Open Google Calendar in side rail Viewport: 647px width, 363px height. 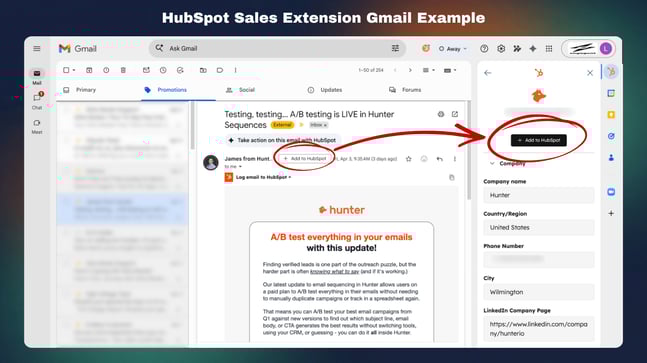coord(611,94)
